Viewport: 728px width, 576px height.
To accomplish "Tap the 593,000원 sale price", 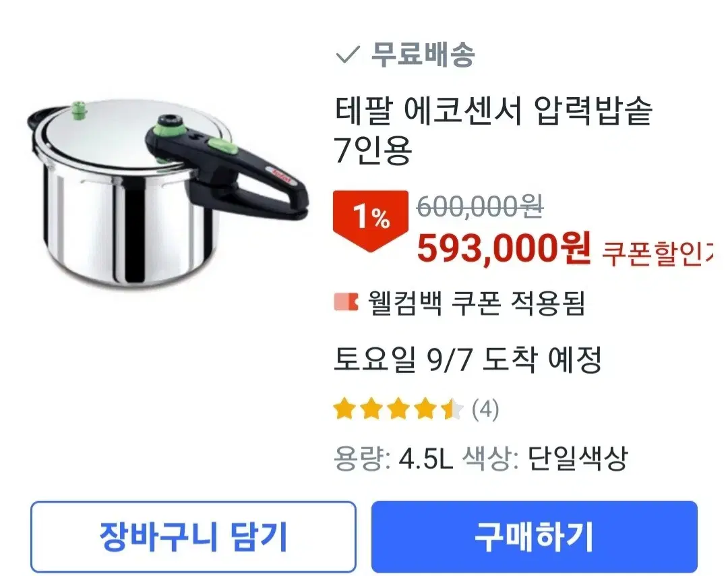I will pyautogui.click(x=504, y=248).
